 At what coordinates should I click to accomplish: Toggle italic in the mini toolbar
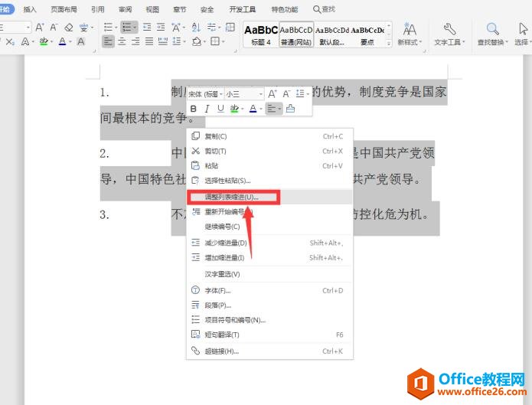click(207, 109)
